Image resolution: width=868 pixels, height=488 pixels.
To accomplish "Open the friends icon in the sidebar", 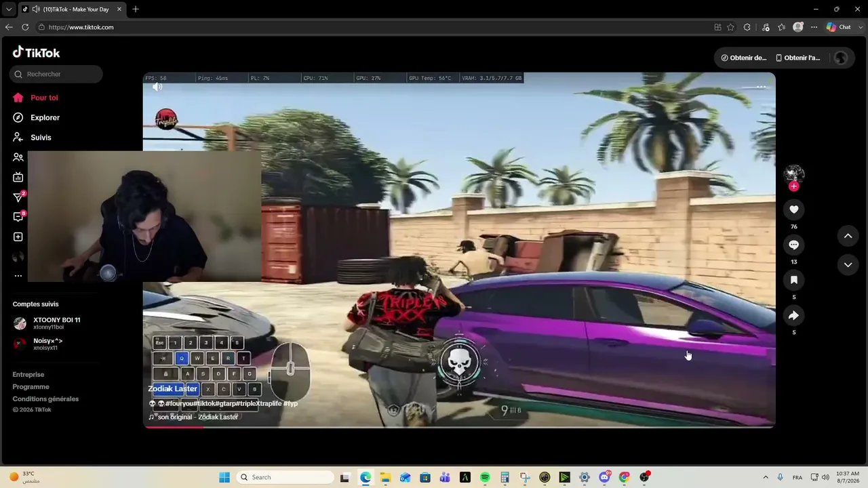I will coord(18,157).
